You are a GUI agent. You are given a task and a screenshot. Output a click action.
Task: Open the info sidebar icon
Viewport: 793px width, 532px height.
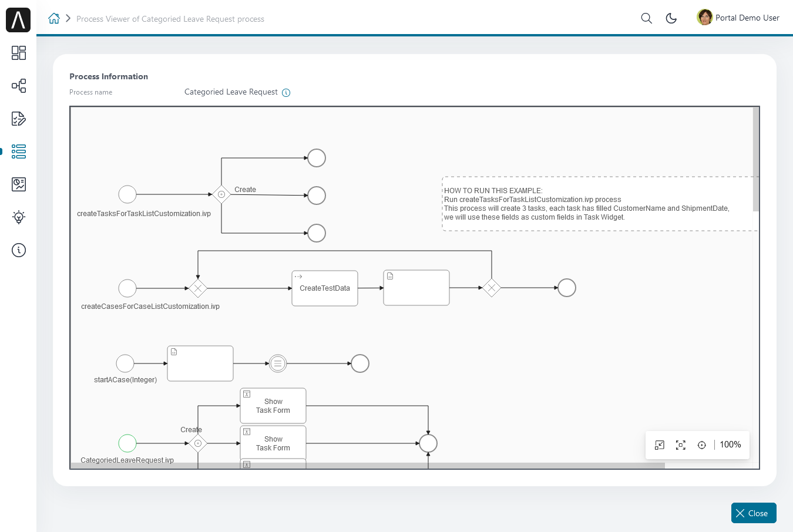point(19,250)
